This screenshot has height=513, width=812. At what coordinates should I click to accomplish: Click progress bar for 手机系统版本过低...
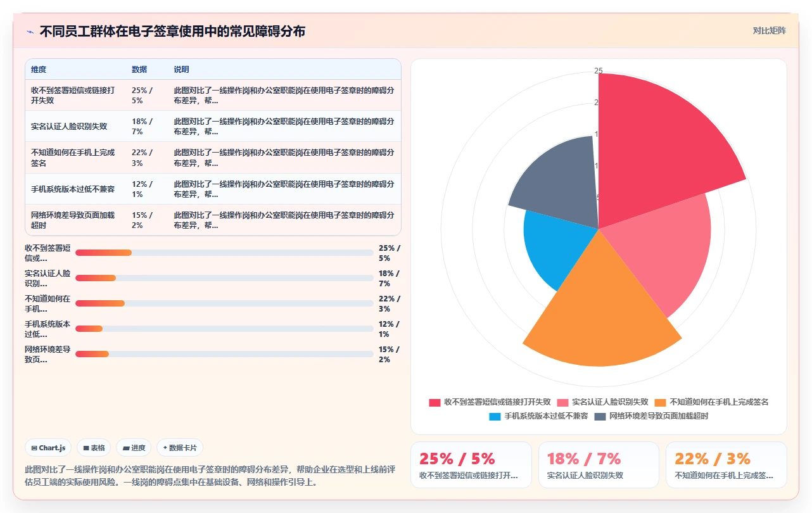coord(224,329)
